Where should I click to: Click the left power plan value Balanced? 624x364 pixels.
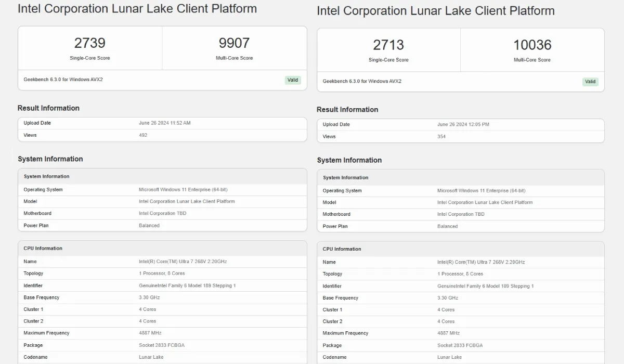[x=149, y=226]
